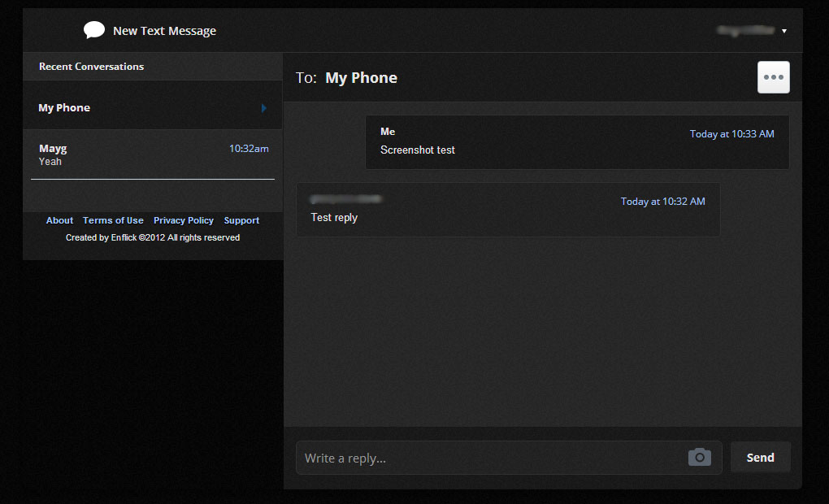Click the speech bubble new message icon
Viewport: 829px width, 504px height.
[x=94, y=30]
